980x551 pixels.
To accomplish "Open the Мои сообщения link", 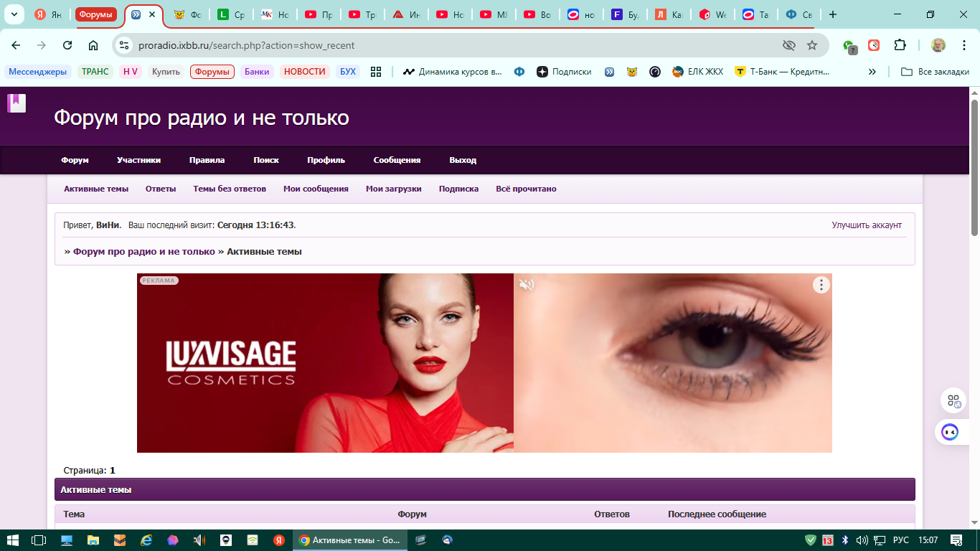I will (x=316, y=189).
